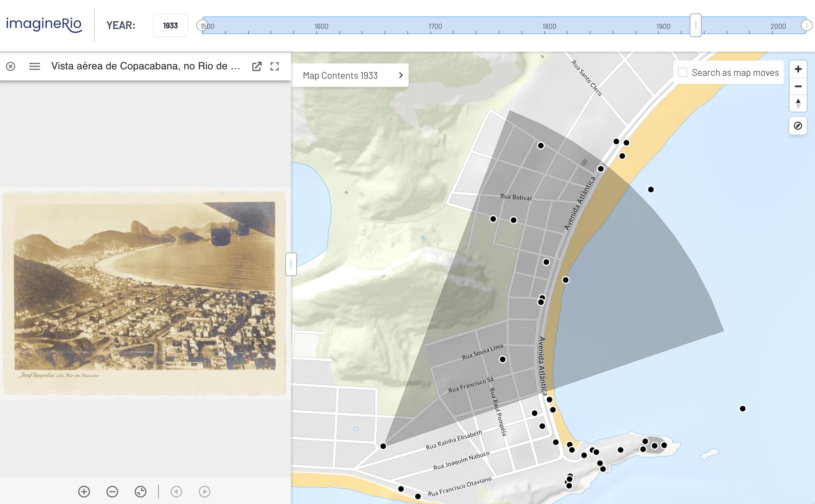815x504 pixels.
Task: Go to previous image
Action: tap(176, 491)
